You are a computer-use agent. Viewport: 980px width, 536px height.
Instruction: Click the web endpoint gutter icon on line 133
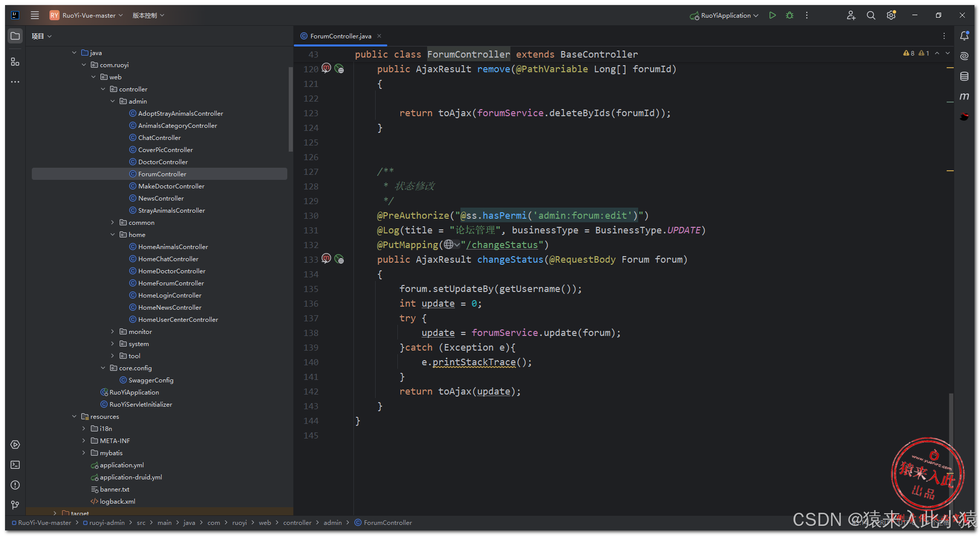pyautogui.click(x=339, y=259)
